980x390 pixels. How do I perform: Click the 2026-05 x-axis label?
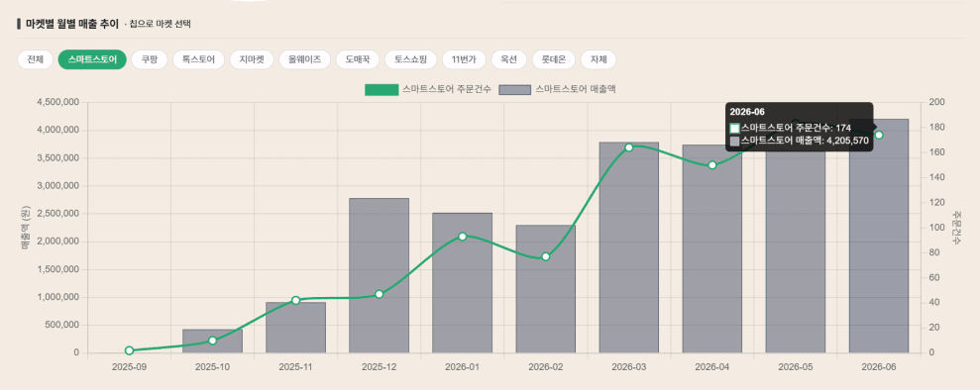point(796,367)
